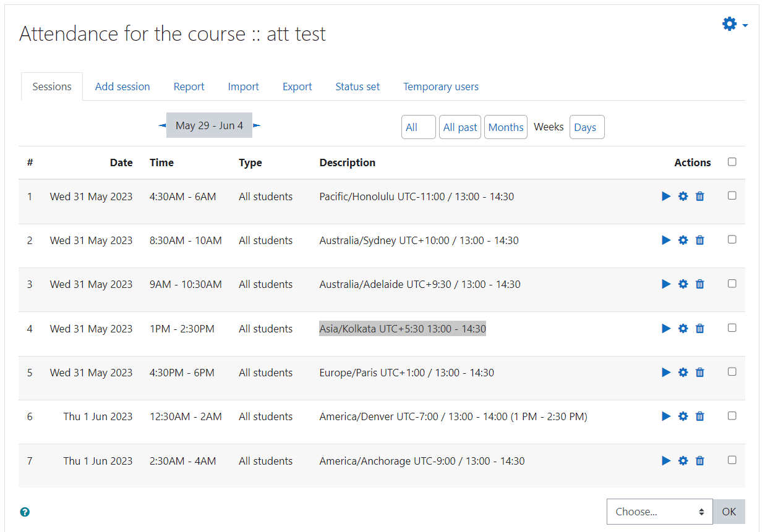The image size is (765, 532).
Task: Open the settings gear menu top right
Action: (x=729, y=23)
